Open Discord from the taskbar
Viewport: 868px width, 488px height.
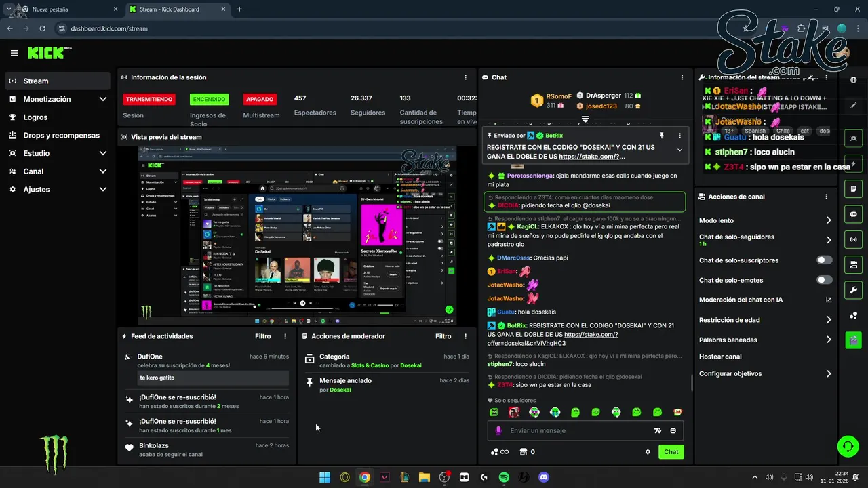coord(543,477)
